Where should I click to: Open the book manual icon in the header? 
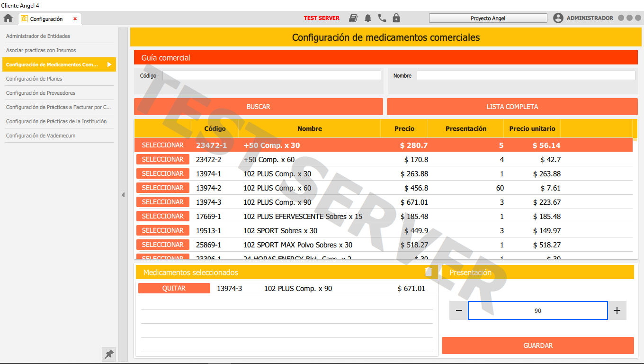click(353, 18)
